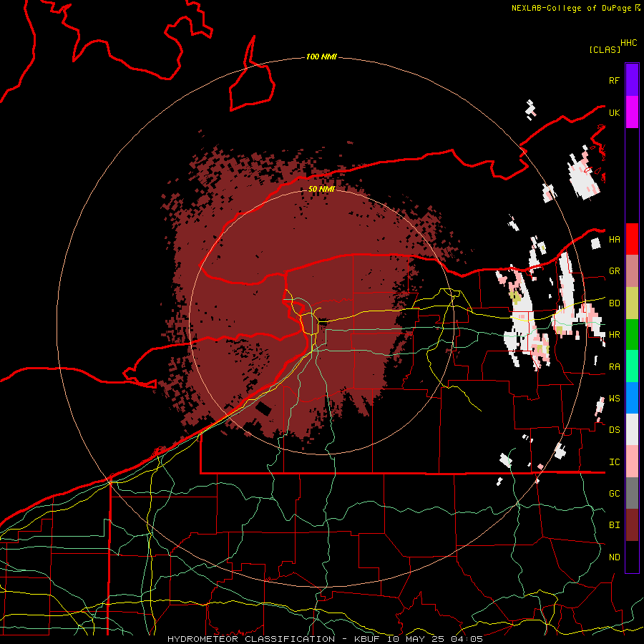Click the 'RF' legend label
The height and width of the screenshot is (644, 644).
[614, 80]
